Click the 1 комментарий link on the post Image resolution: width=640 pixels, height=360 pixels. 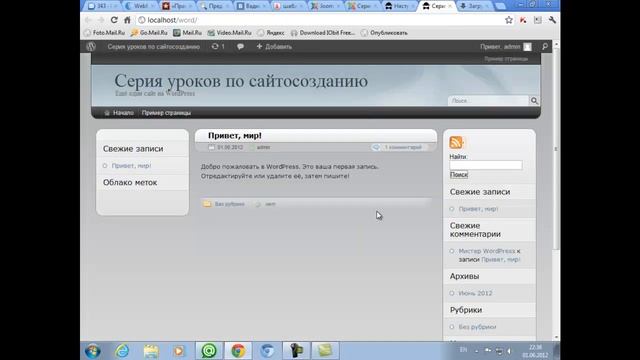click(x=402, y=147)
